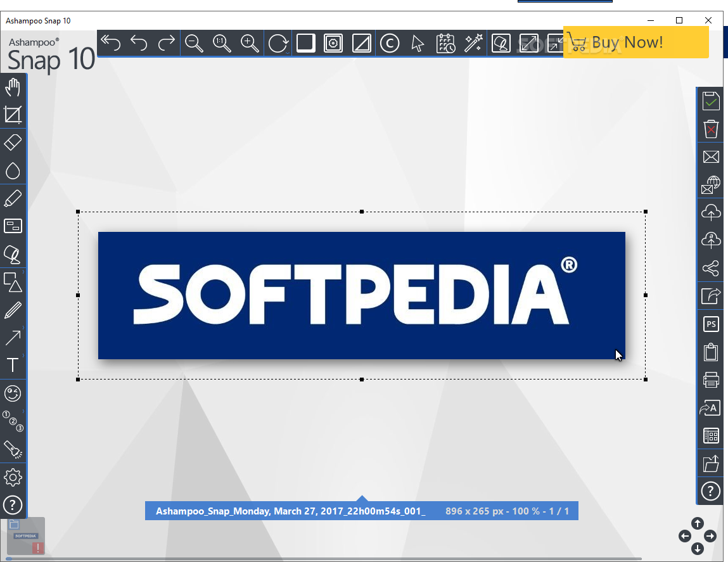Click the SOFTPEDIA image on canvas

pyautogui.click(x=361, y=295)
